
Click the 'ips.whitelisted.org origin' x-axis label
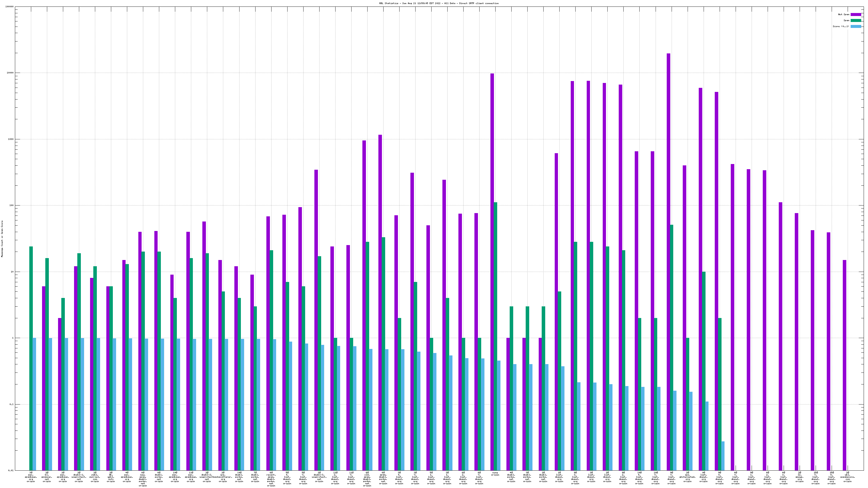[x=687, y=477]
